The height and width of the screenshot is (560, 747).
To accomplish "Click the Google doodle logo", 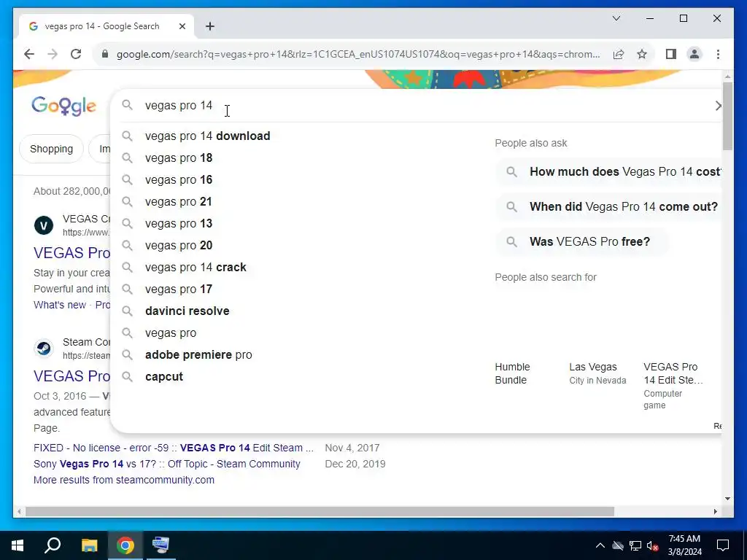I will click(64, 106).
